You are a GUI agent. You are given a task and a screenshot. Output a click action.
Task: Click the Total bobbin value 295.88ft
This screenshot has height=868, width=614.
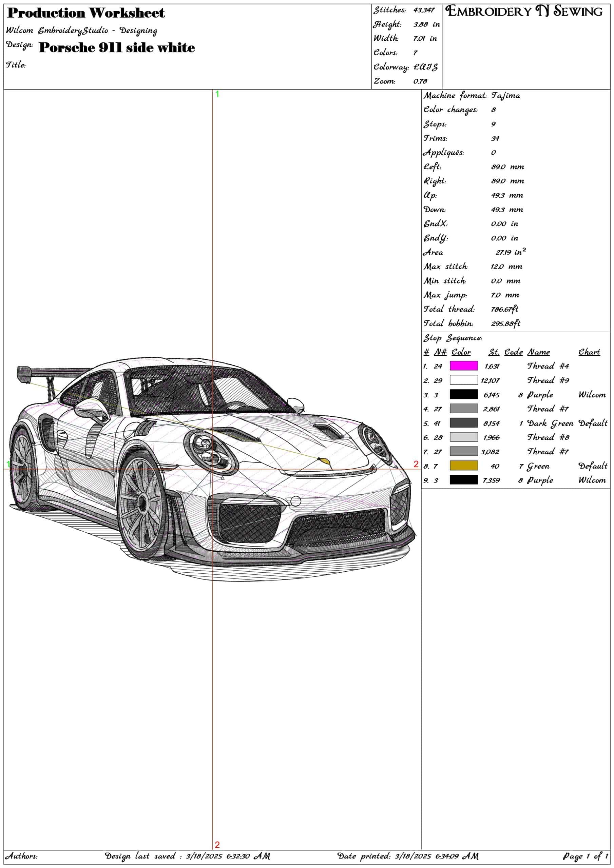(506, 323)
